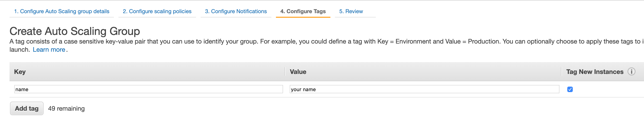Click the Create Auto Scaling Group heading
Image resolution: width=644 pixels, height=122 pixels.
74,31
